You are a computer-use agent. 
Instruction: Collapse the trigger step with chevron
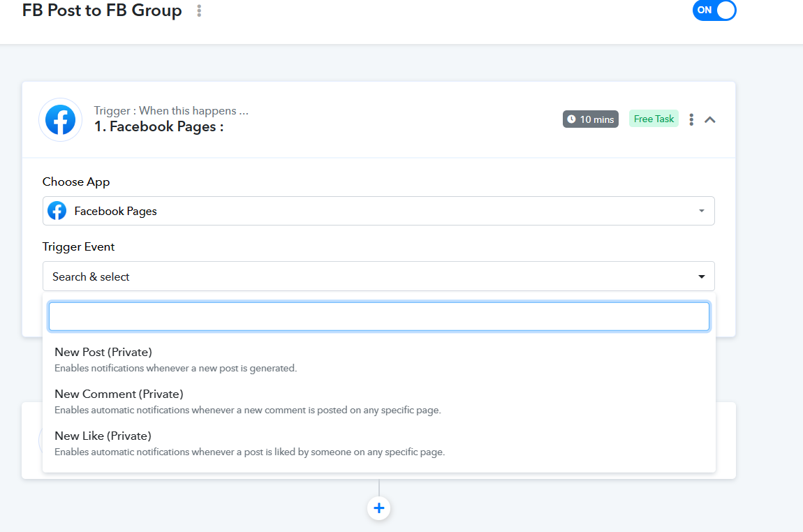point(710,120)
